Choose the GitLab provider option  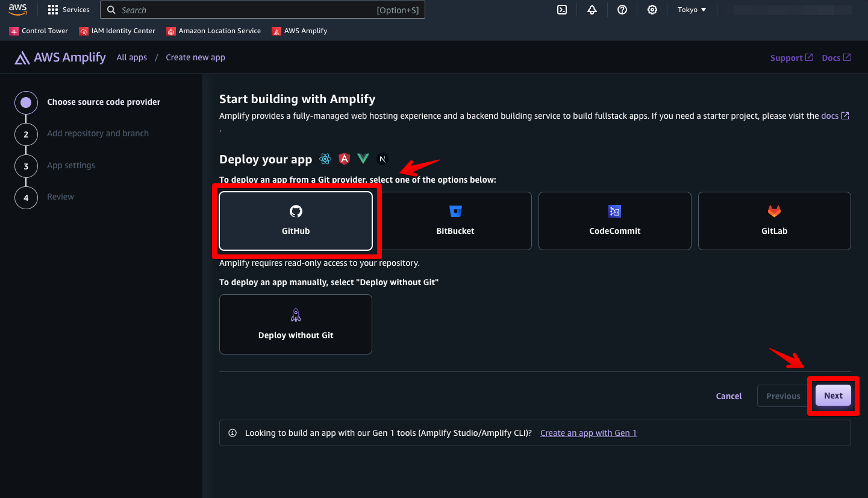(774, 221)
